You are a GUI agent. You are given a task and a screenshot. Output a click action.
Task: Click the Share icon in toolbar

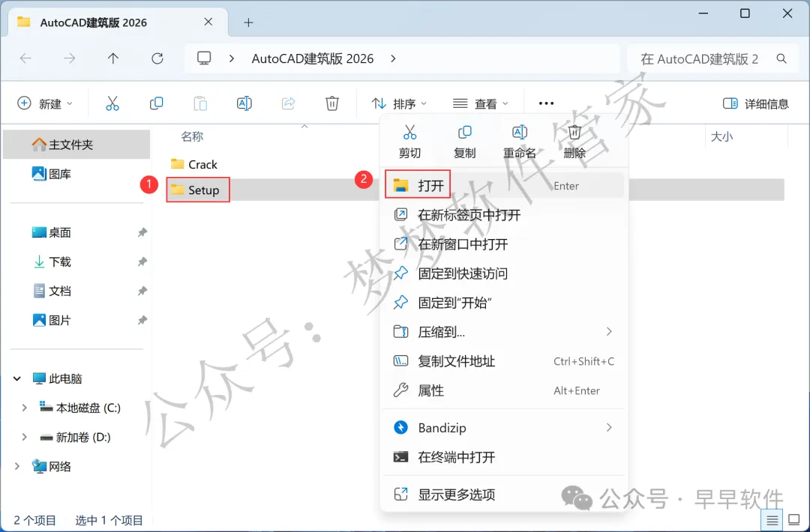[x=288, y=103]
